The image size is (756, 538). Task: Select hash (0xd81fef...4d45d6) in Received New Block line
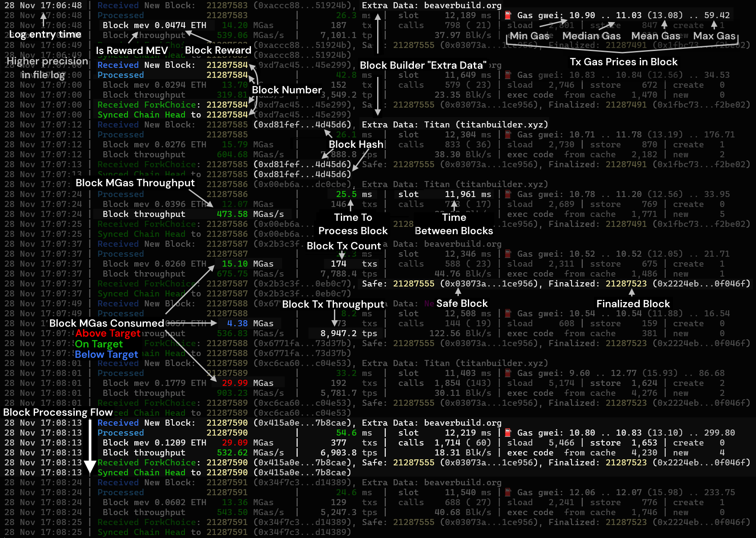click(x=302, y=124)
